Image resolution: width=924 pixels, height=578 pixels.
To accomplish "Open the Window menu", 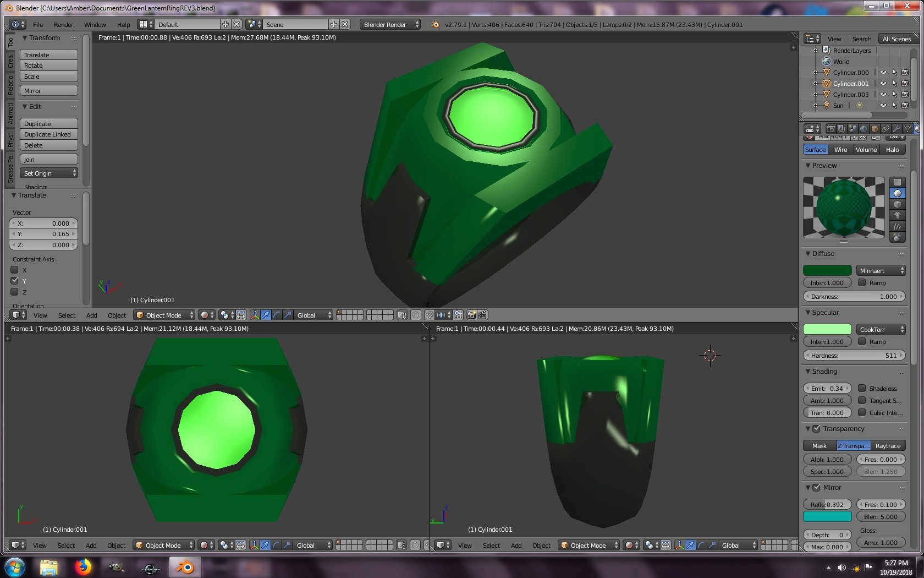I will (x=95, y=24).
